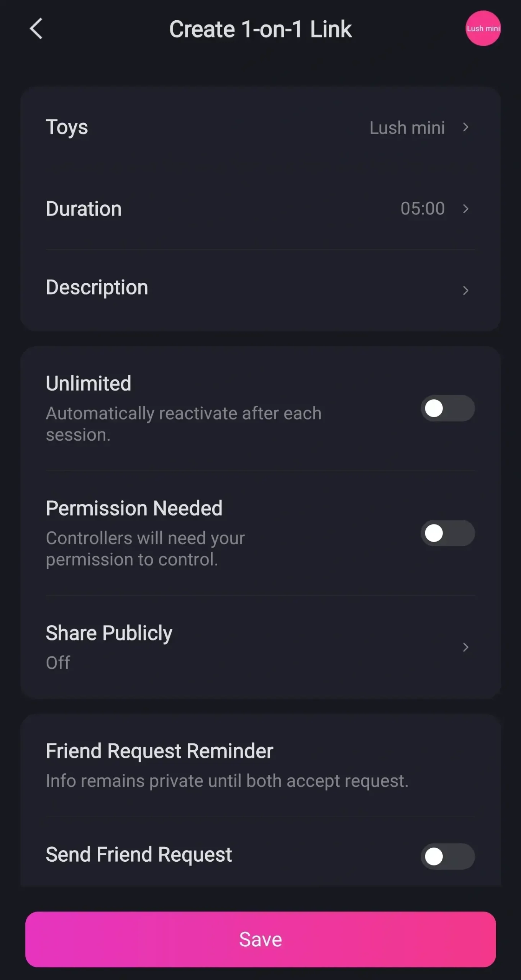Select the Toys row label

(67, 127)
